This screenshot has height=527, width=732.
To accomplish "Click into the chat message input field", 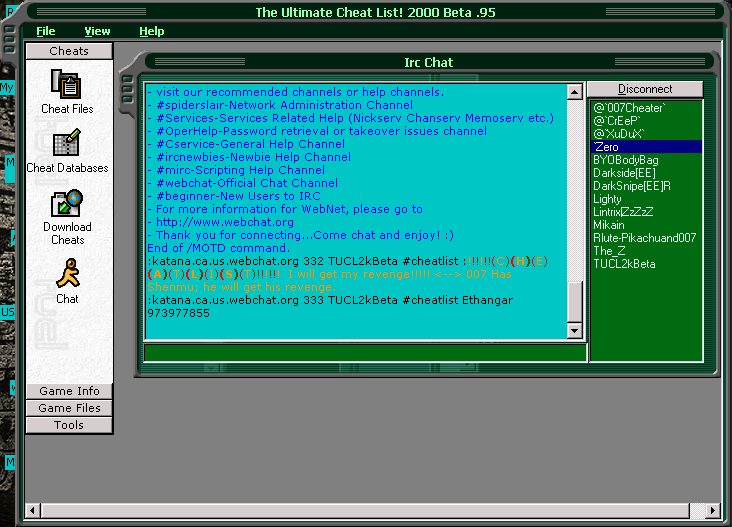I will (365, 353).
